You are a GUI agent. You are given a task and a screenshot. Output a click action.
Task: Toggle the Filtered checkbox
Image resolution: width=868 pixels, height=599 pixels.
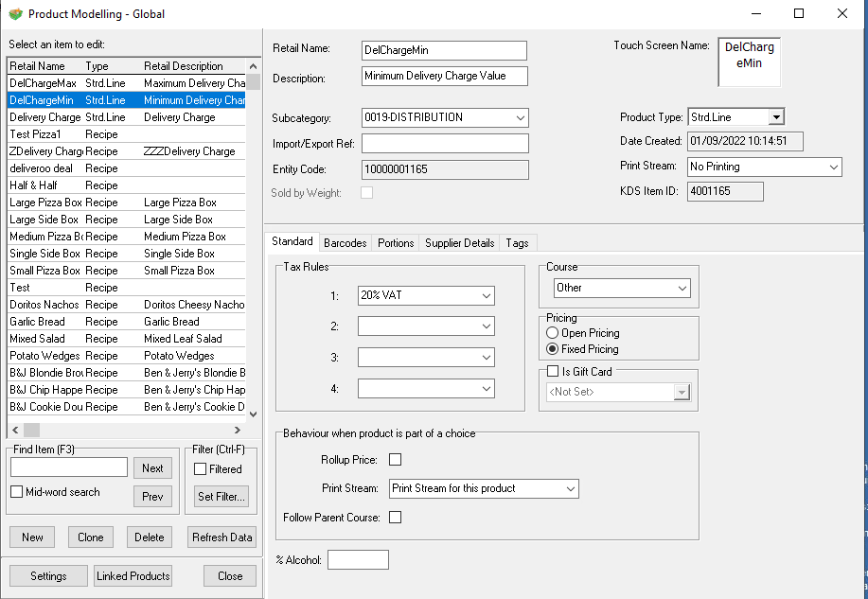201,469
